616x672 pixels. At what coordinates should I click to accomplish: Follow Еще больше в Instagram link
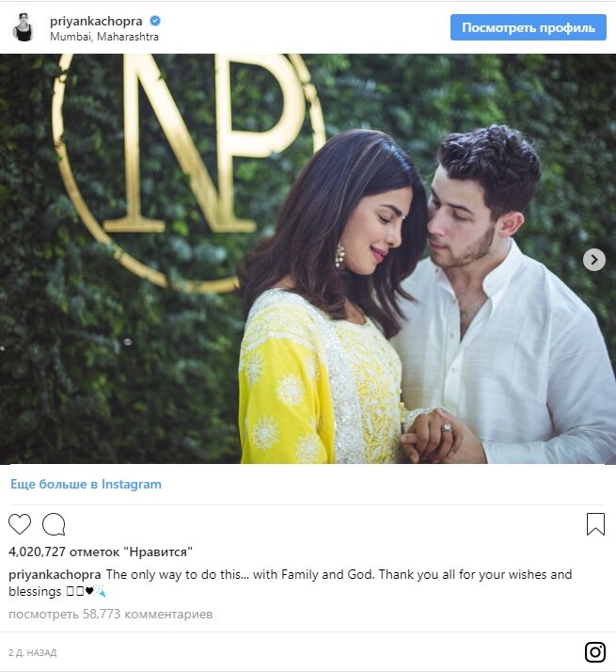[86, 485]
